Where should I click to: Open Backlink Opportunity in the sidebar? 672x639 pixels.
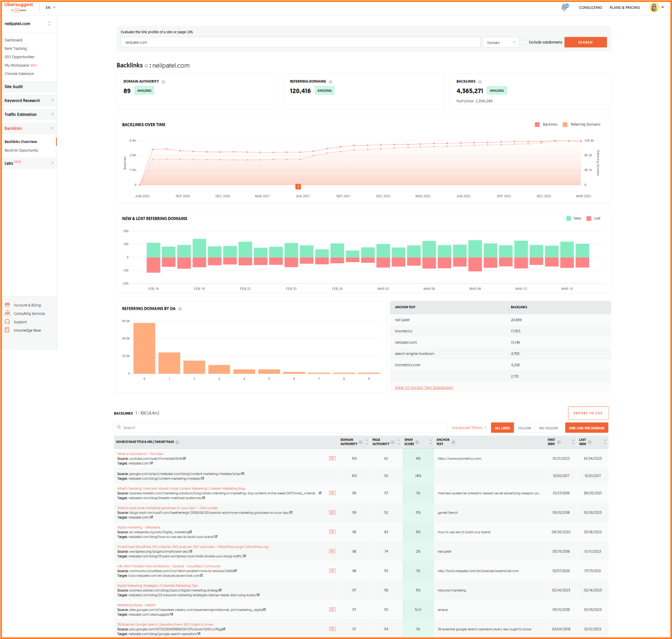pos(21,150)
